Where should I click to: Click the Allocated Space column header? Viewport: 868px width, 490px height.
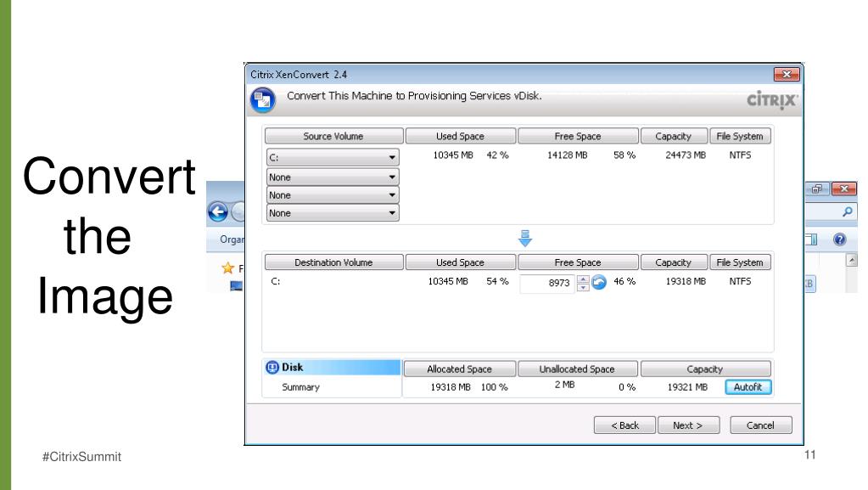click(460, 369)
